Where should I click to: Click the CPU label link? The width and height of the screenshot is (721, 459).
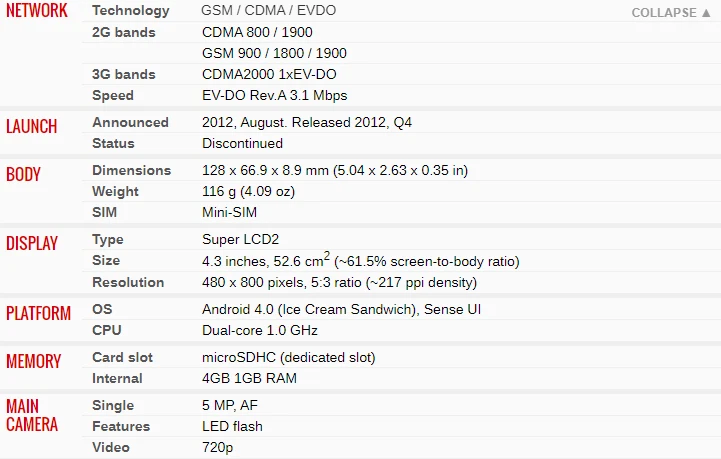click(x=107, y=330)
